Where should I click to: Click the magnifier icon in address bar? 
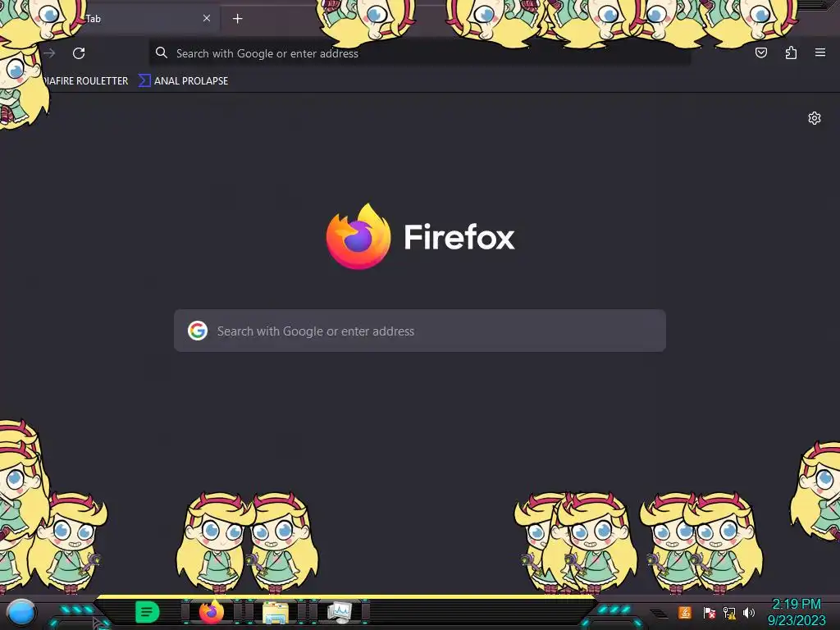[162, 52]
